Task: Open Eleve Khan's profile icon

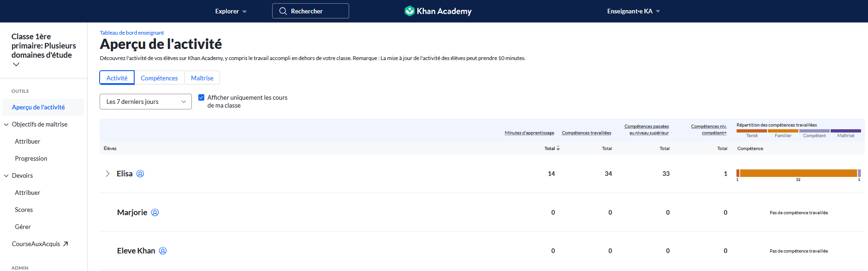Action: 163,251
